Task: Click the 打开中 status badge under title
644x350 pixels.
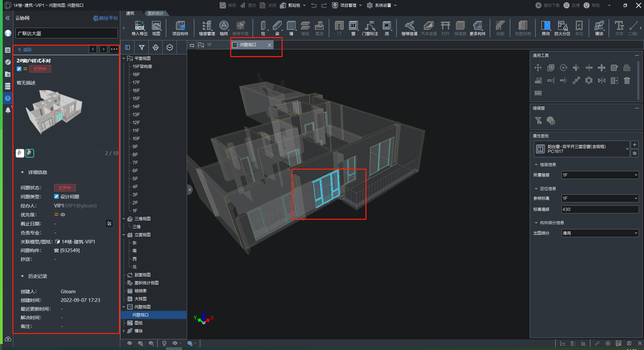Action: [40, 69]
